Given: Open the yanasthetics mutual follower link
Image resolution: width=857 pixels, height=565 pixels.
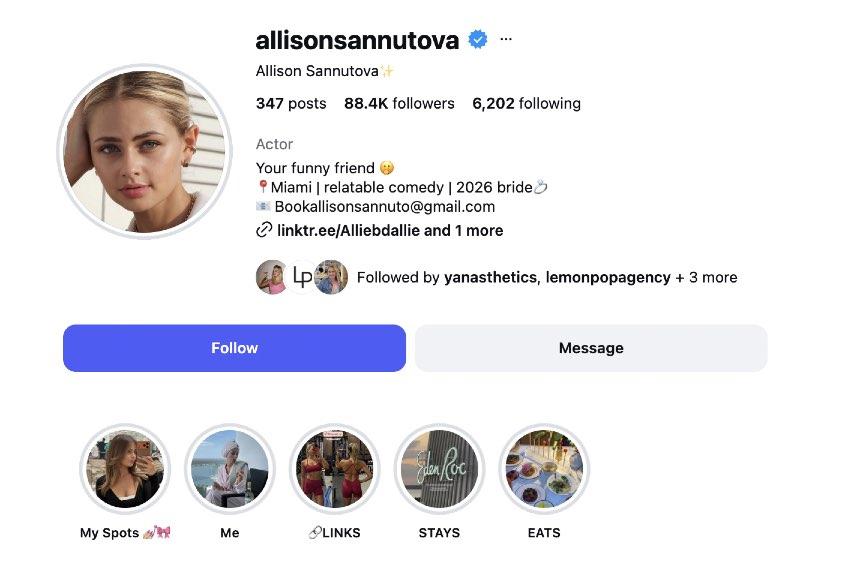Looking at the screenshot, I should pos(490,278).
